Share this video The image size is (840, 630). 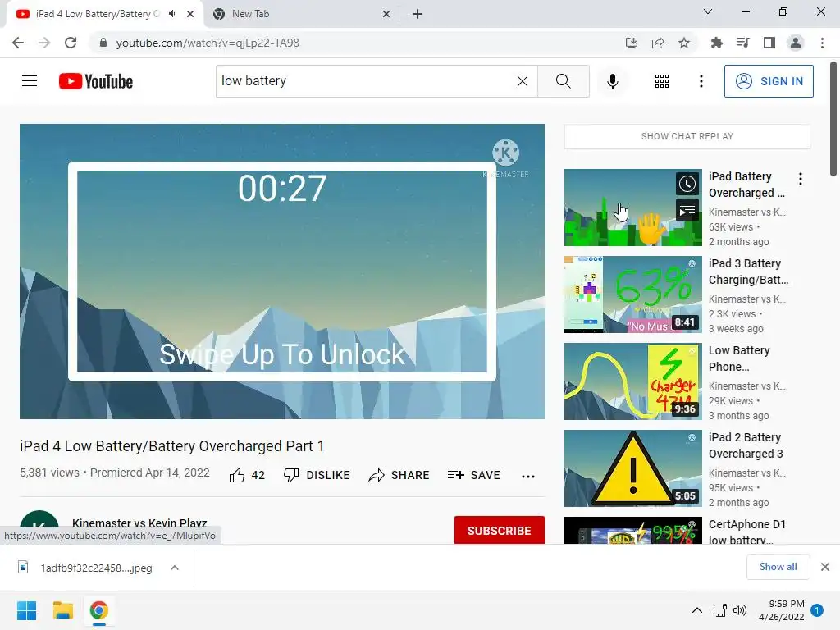coord(399,475)
